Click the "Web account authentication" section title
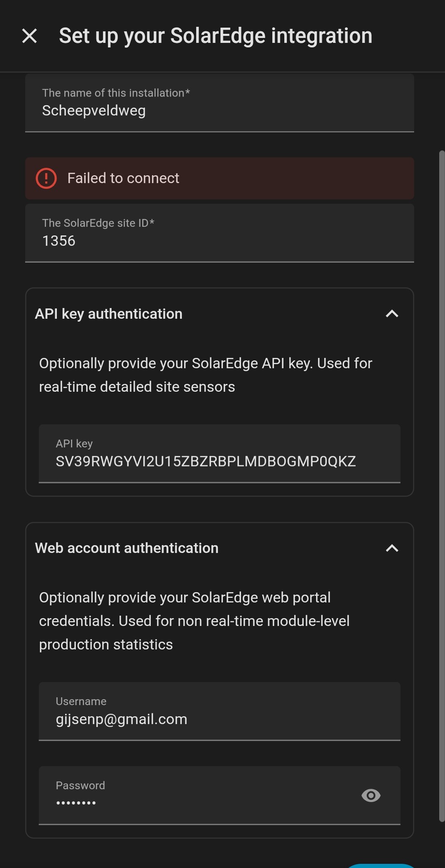This screenshot has width=445, height=868. tap(127, 548)
